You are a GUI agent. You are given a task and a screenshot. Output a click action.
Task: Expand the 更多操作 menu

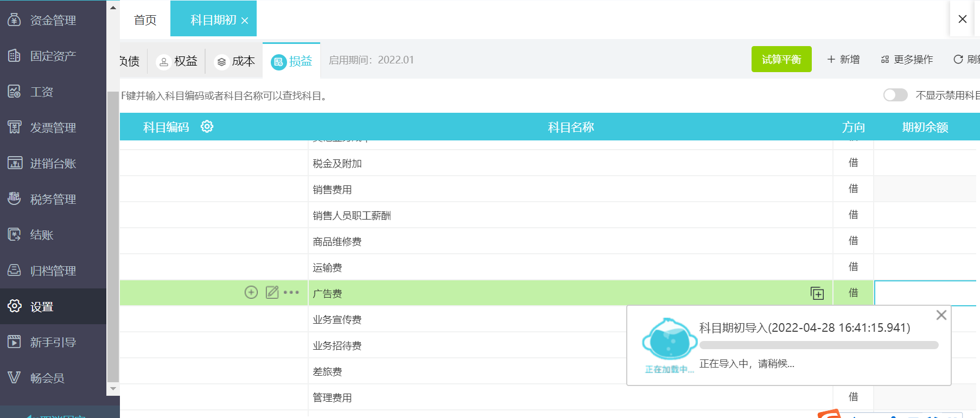point(907,60)
